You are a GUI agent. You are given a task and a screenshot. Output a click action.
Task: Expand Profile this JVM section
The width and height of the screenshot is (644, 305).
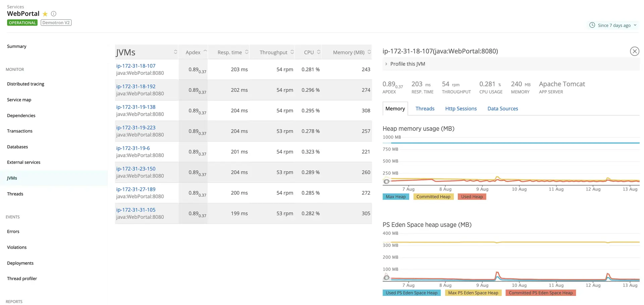pos(407,64)
